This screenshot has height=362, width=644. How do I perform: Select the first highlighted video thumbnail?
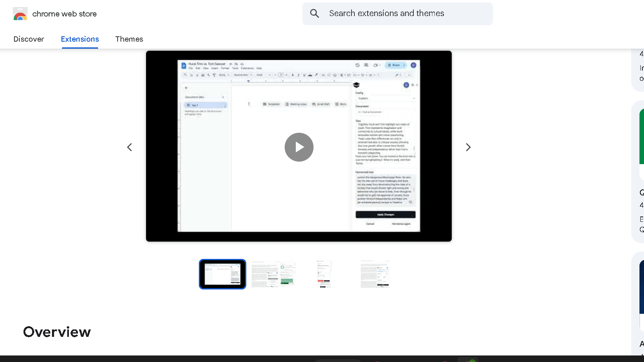pyautogui.click(x=222, y=274)
